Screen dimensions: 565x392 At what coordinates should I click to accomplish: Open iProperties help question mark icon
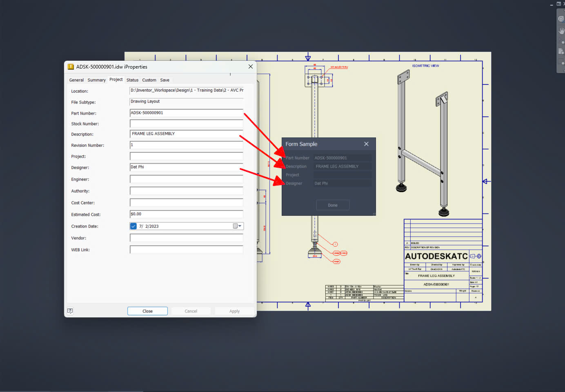click(x=70, y=311)
